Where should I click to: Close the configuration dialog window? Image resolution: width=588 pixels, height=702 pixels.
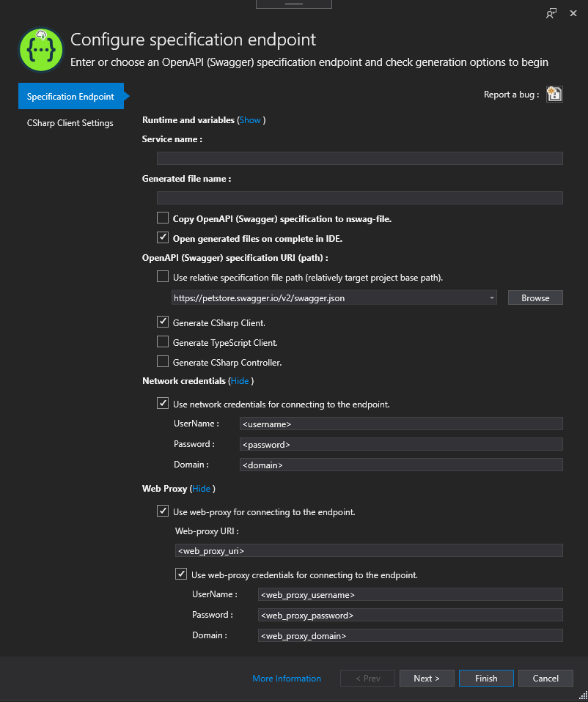click(x=573, y=13)
